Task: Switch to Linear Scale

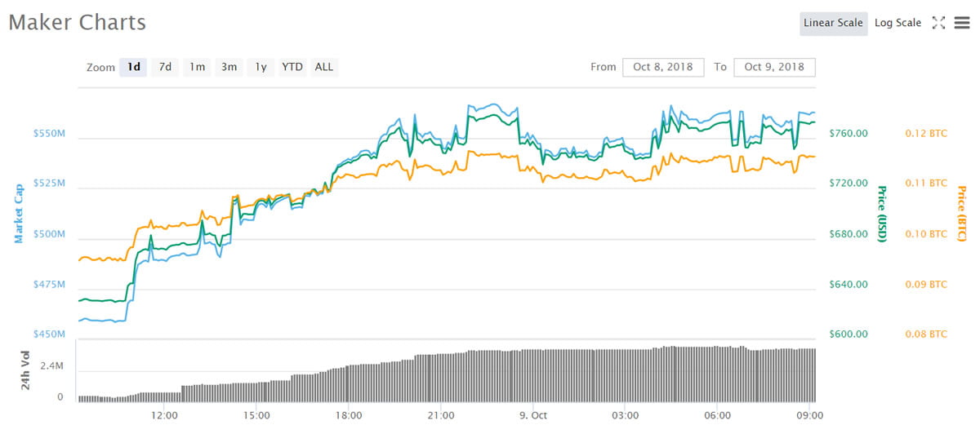Action: coord(833,23)
